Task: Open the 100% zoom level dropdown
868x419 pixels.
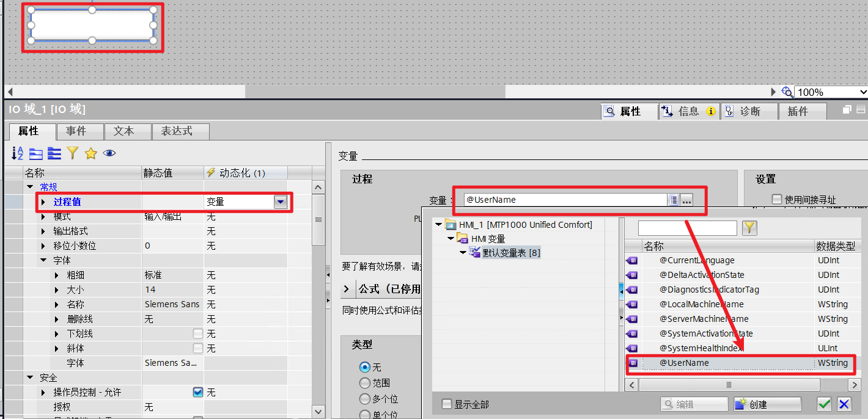Action: [862, 92]
